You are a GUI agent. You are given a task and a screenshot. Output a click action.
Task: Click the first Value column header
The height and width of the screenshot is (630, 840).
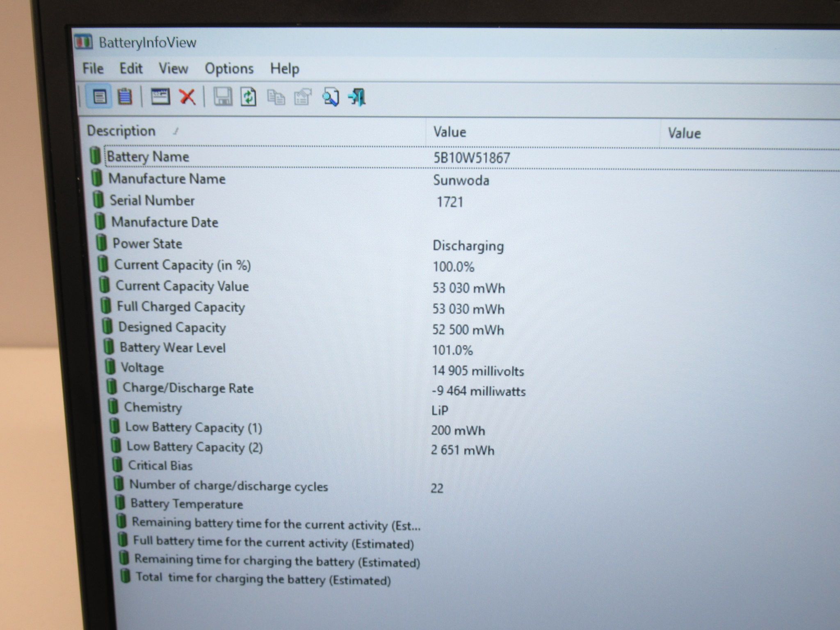(x=543, y=132)
